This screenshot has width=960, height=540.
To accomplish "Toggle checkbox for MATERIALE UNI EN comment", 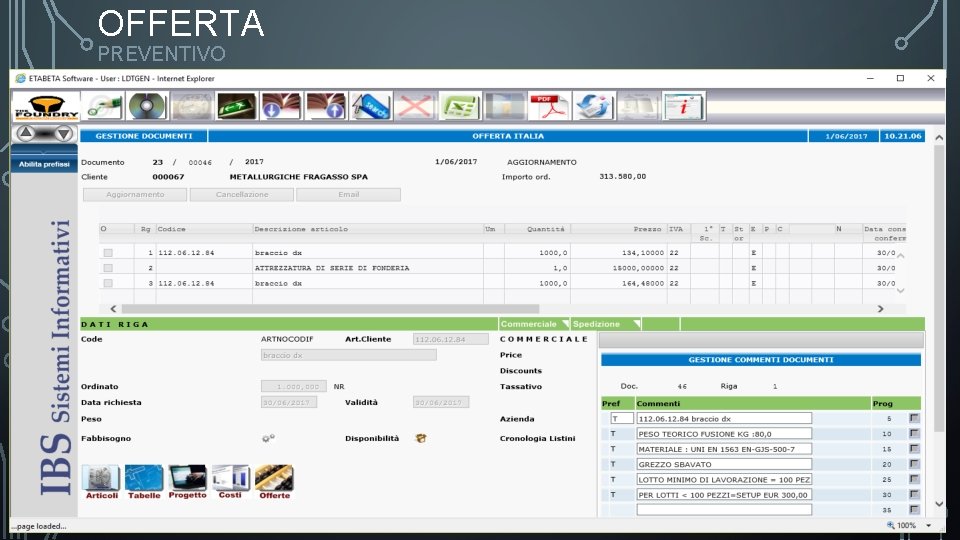I will pos(914,449).
